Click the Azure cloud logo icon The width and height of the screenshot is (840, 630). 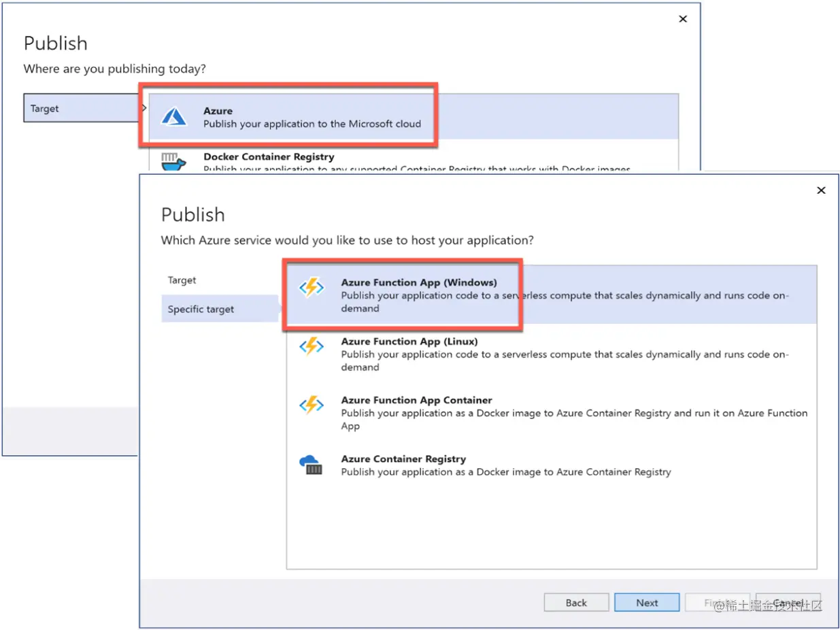pos(173,117)
